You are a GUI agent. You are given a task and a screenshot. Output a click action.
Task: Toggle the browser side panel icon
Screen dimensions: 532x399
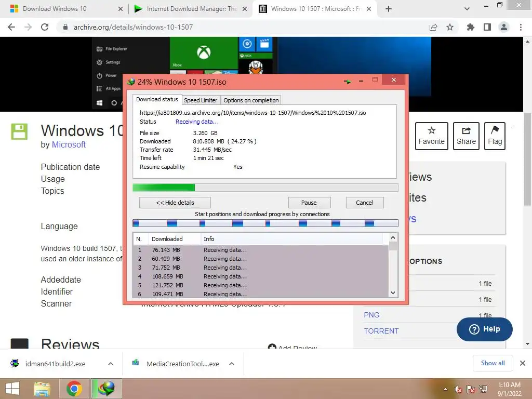tap(487, 27)
